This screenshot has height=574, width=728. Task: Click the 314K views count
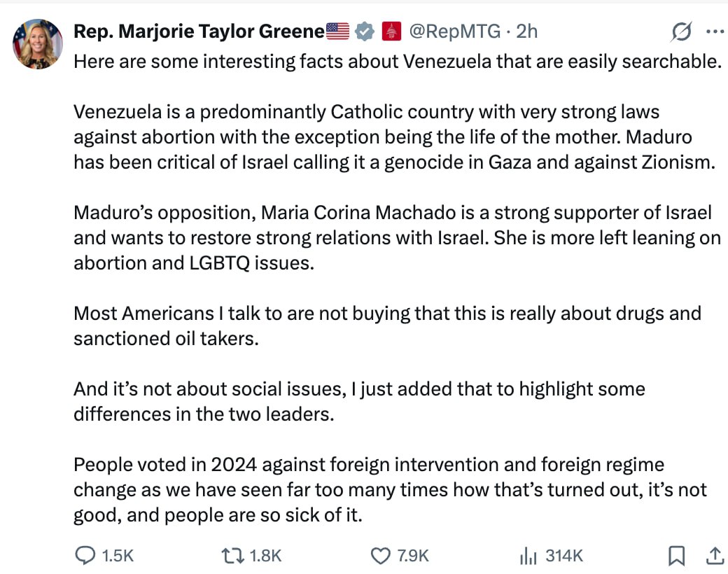point(563,556)
